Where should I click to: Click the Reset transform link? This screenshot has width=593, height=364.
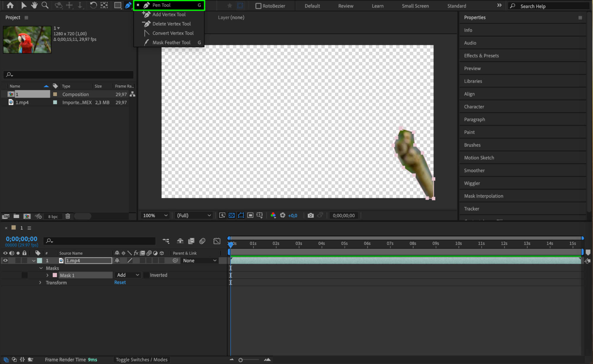[x=120, y=282]
